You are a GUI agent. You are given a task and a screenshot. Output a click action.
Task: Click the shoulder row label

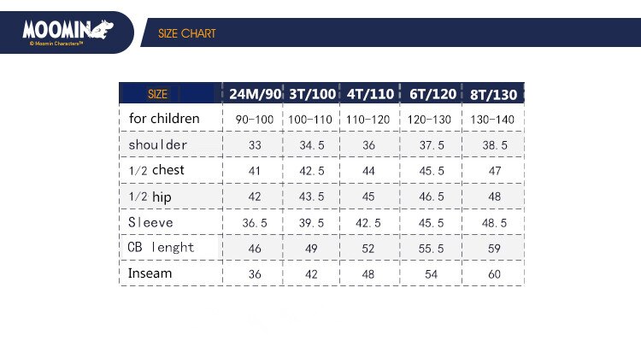coord(158,144)
